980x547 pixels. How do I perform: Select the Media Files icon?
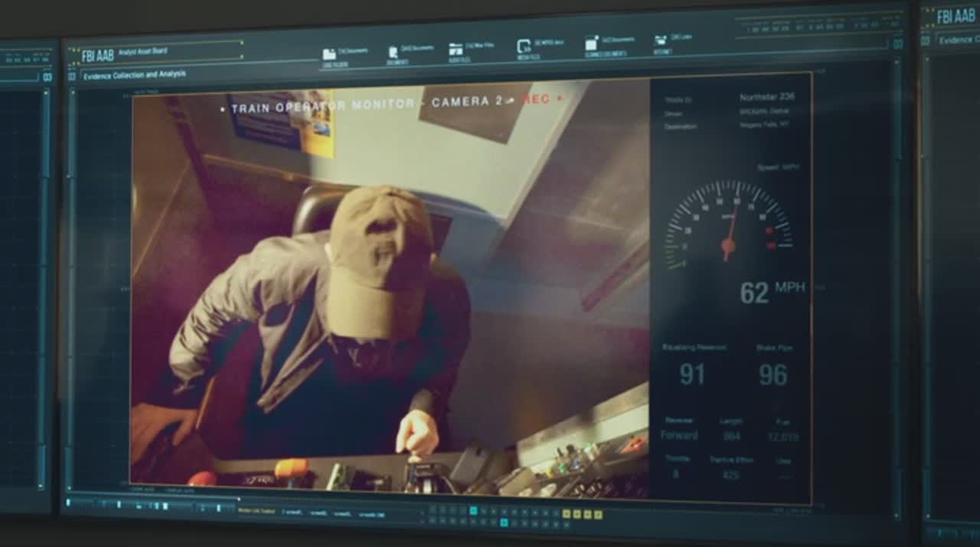tap(524, 47)
